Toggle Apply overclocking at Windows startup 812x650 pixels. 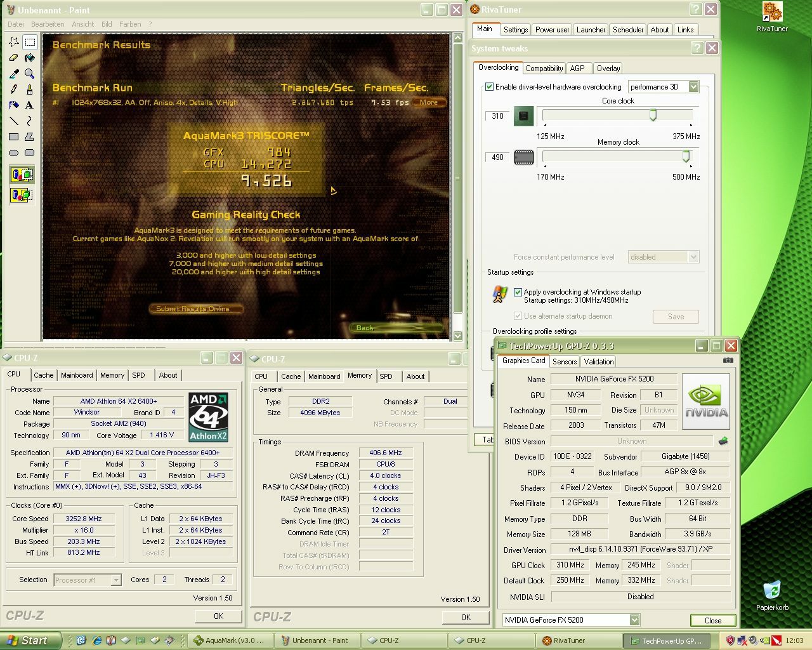click(x=518, y=292)
